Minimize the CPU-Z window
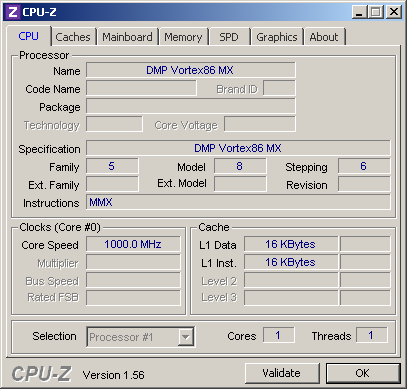 point(359,12)
